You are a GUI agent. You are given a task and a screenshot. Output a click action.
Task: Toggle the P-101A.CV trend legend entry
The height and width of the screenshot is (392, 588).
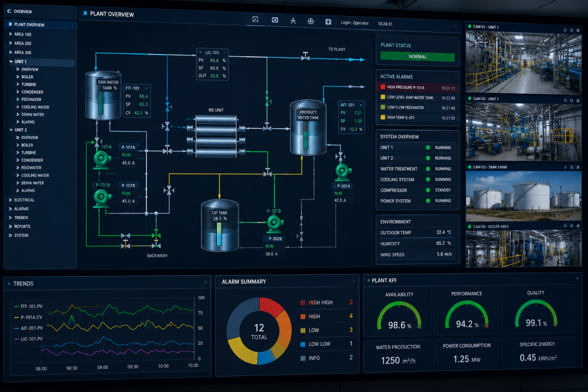[x=28, y=317]
